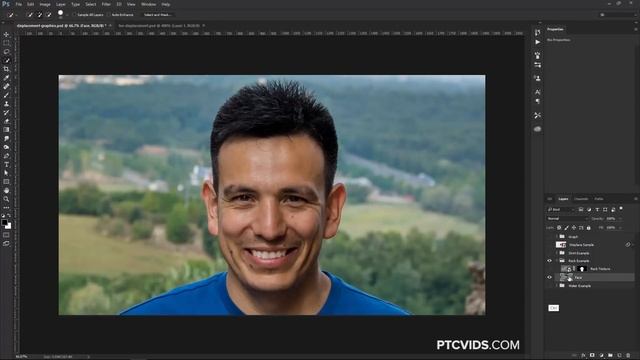Screen dimensions: 640x360
Task: Select the Blur tool
Action: click(6, 138)
